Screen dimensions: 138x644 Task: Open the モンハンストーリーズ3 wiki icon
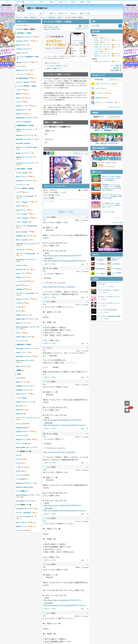click(x=93, y=259)
